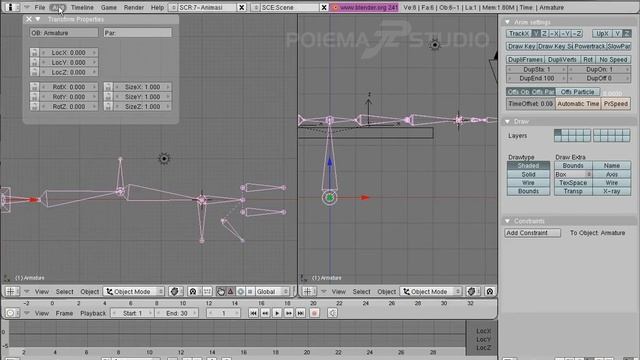This screenshot has width=640, height=360.
Task: Open the Global orientation dropdown
Action: 272,291
